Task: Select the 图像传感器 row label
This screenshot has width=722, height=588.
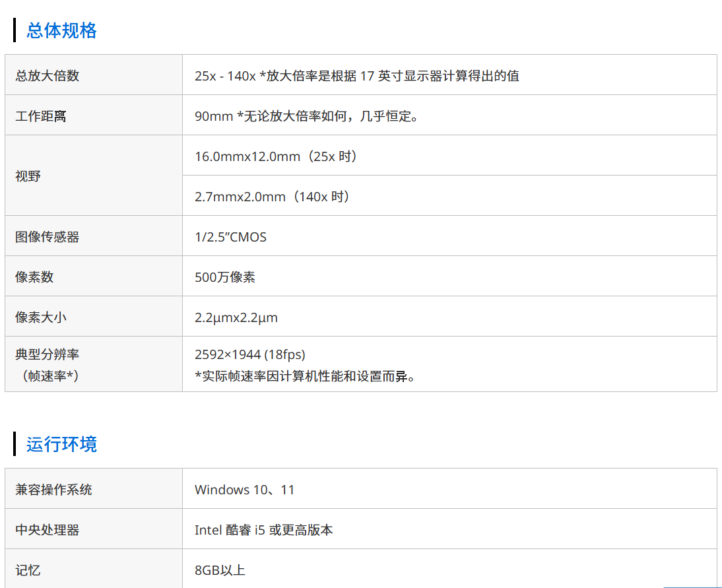Action: (x=47, y=237)
